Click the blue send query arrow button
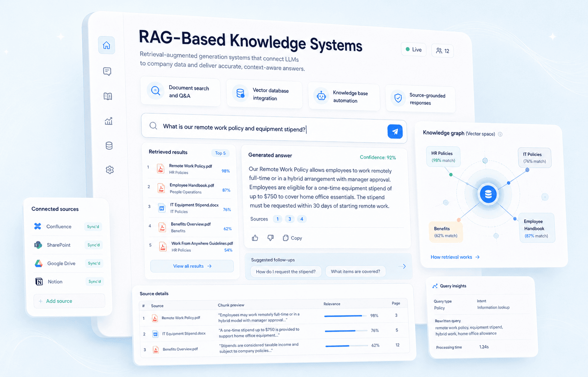Image resolution: width=588 pixels, height=377 pixels. [x=395, y=131]
